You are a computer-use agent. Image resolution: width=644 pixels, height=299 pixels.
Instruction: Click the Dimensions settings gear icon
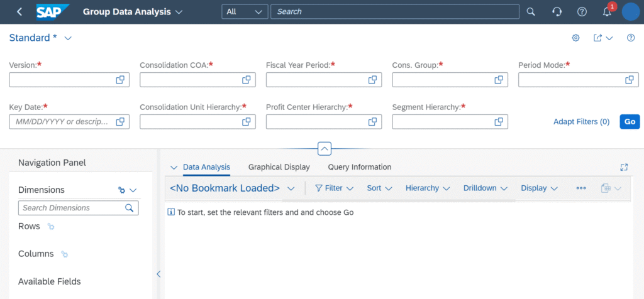[121, 190]
